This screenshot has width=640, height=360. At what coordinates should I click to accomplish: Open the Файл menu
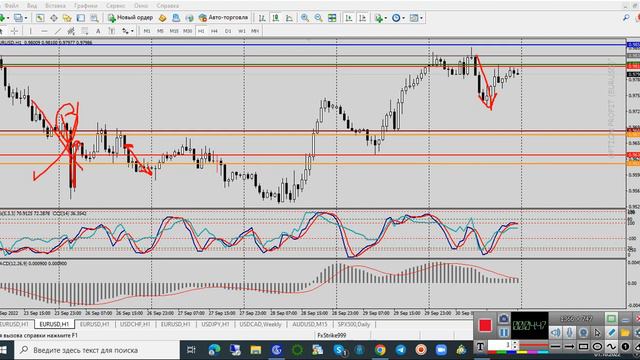click(x=11, y=6)
